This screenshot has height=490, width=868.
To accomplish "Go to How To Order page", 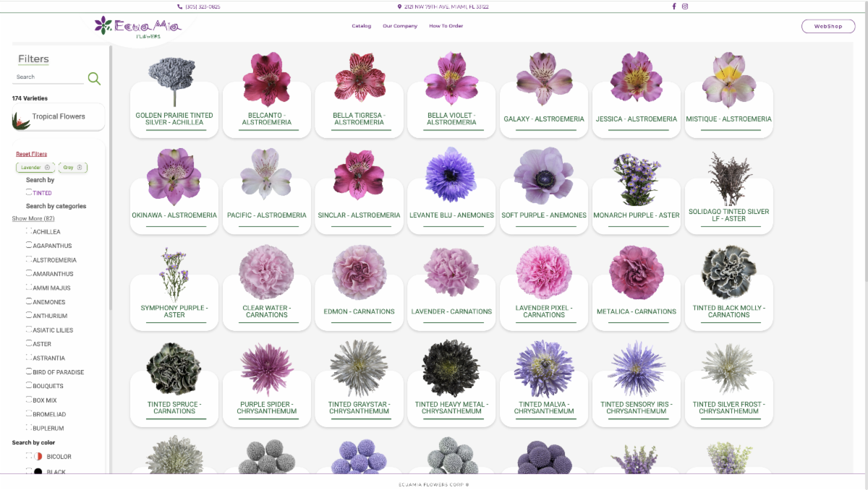I will (x=446, y=26).
